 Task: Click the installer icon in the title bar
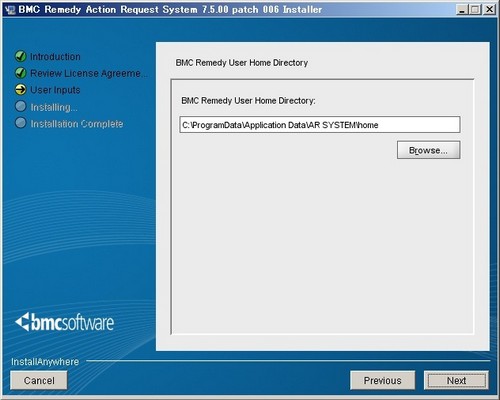click(10, 10)
